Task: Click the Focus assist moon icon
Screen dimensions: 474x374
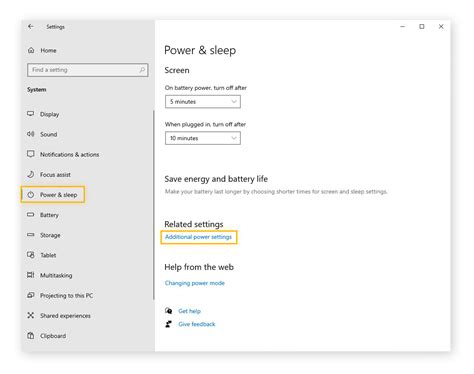Action: point(31,174)
